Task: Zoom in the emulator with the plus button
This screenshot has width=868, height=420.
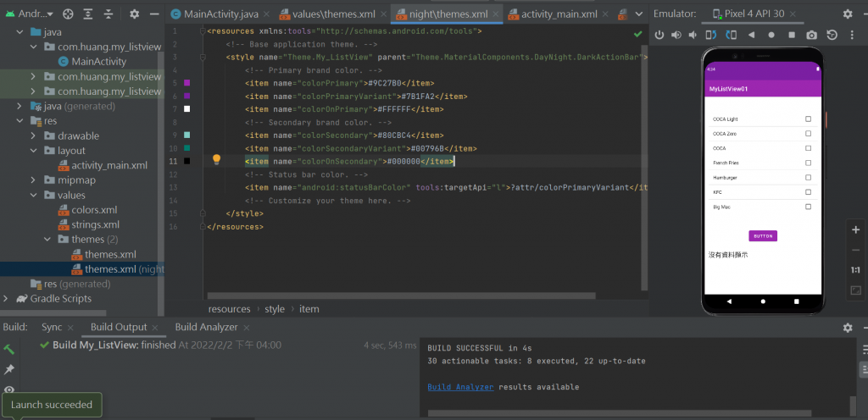Action: [855, 229]
